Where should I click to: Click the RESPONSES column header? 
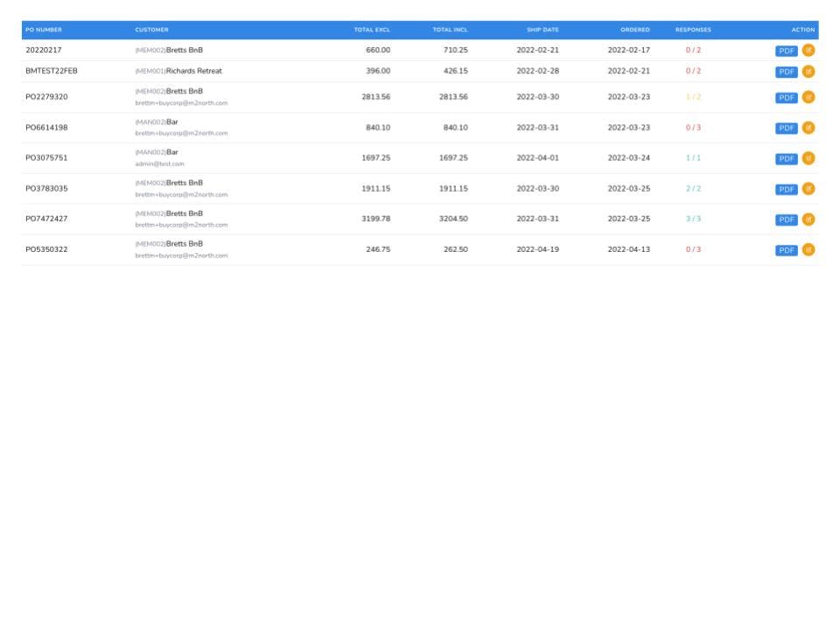click(693, 30)
